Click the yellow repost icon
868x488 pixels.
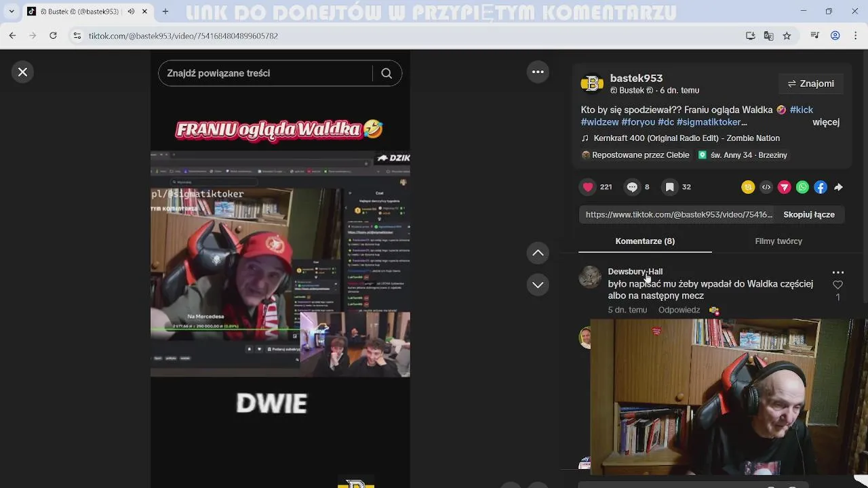(748, 187)
